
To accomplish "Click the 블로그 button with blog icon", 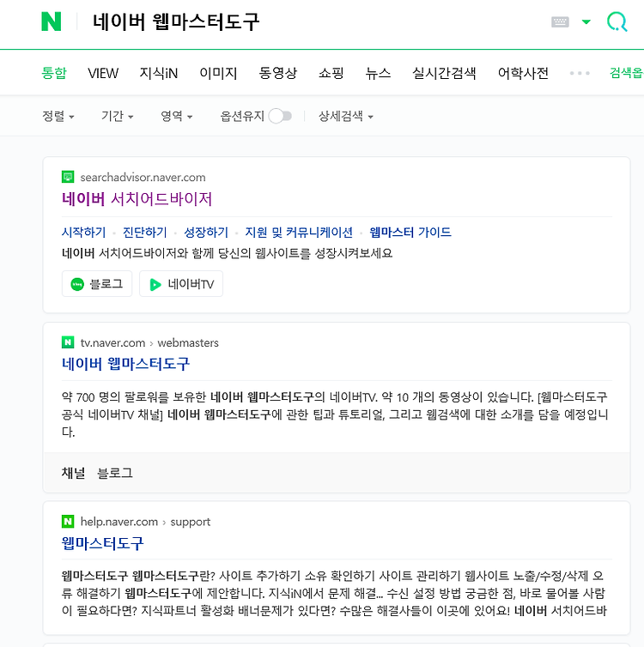I will pos(97,284).
